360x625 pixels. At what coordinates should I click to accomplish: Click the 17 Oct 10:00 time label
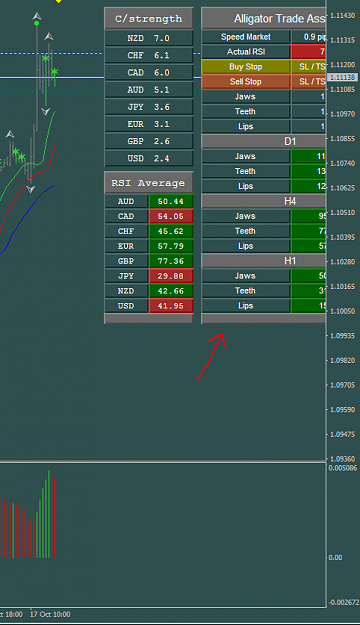point(50,614)
